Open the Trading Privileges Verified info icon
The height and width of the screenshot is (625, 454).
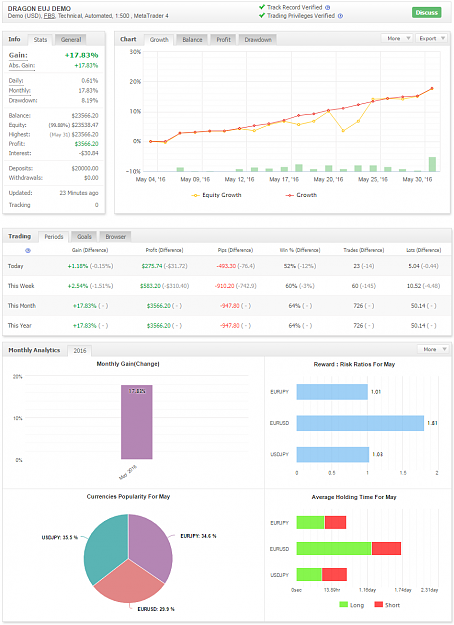(x=340, y=16)
